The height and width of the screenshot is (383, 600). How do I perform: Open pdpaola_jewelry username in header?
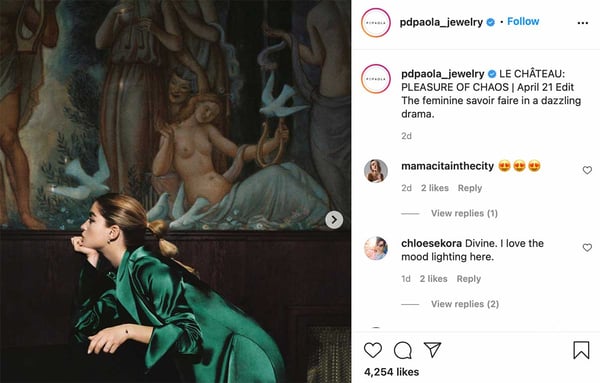(x=441, y=22)
